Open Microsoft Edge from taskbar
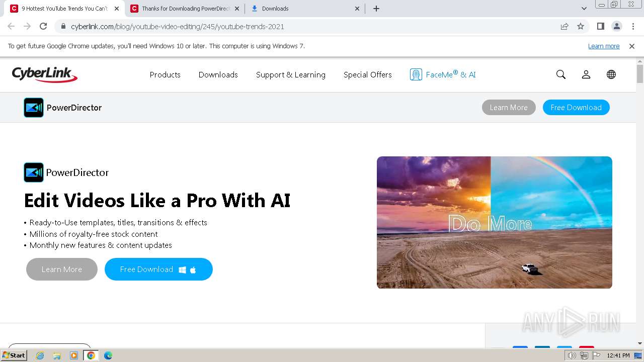The height and width of the screenshot is (362, 644). coord(108,355)
